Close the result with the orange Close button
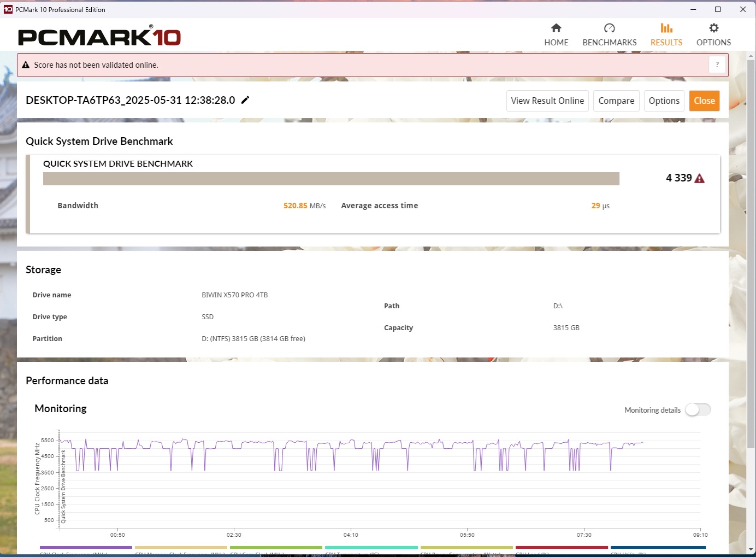 point(704,101)
